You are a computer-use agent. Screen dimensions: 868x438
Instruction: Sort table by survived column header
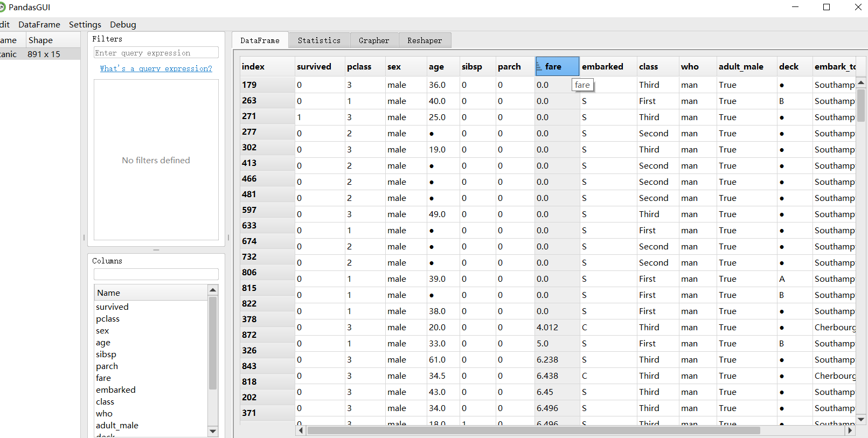[321, 66]
